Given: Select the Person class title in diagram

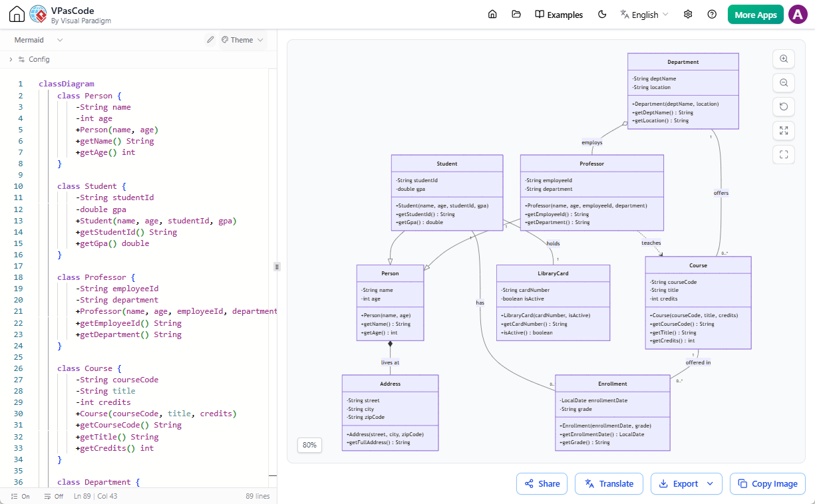Looking at the screenshot, I should click(x=390, y=273).
